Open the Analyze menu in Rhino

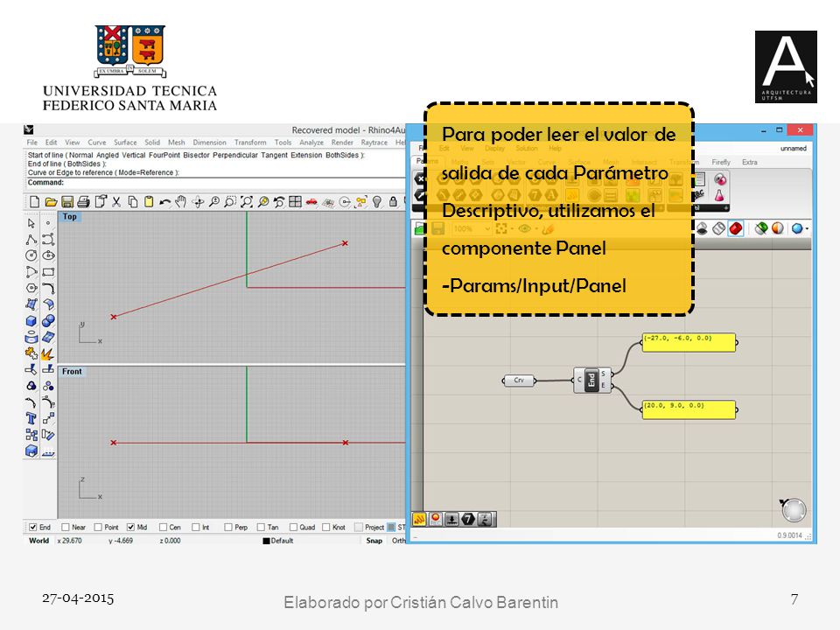click(311, 143)
